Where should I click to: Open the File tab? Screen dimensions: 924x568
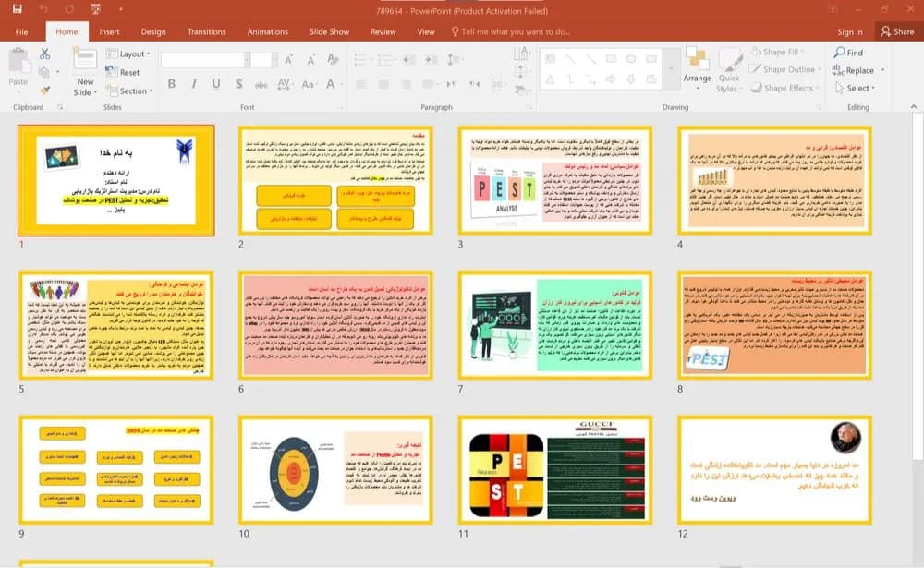pos(22,31)
